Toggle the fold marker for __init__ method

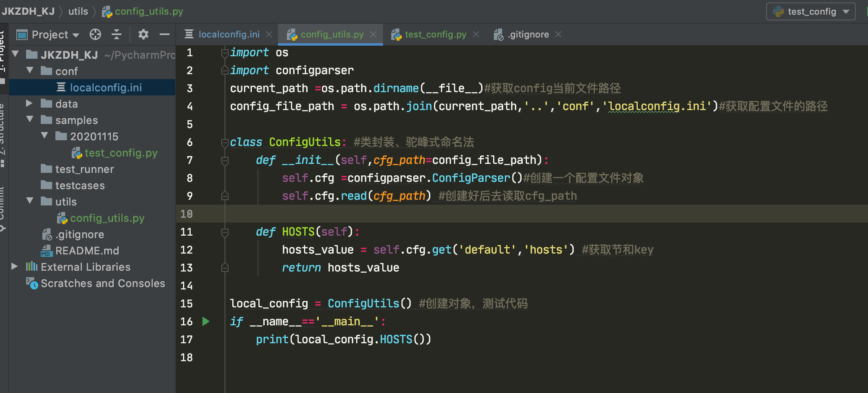pos(225,160)
